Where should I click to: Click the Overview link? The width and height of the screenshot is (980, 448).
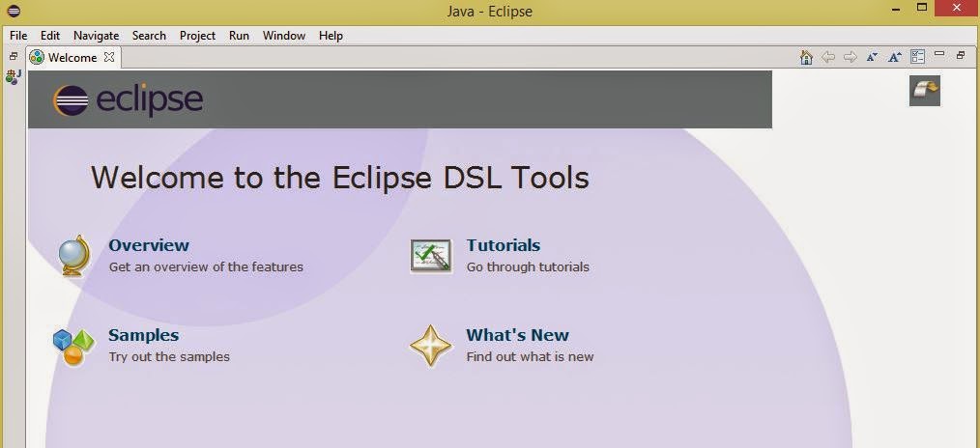[149, 245]
